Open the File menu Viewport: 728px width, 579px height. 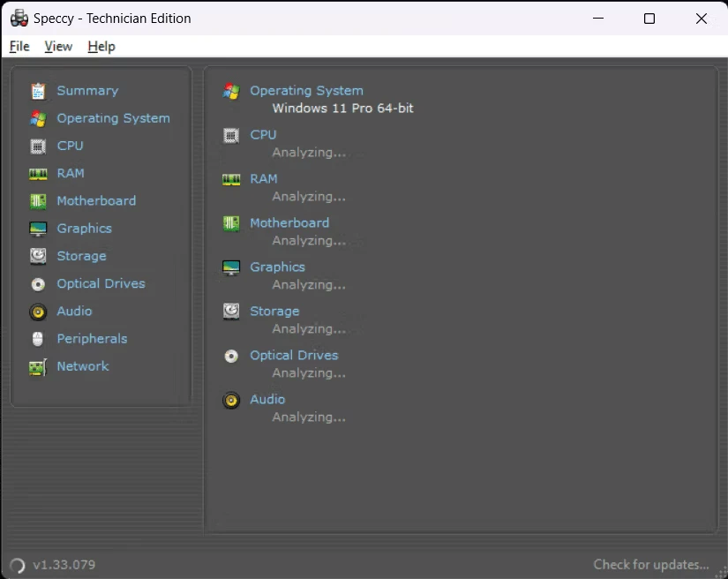pos(19,47)
